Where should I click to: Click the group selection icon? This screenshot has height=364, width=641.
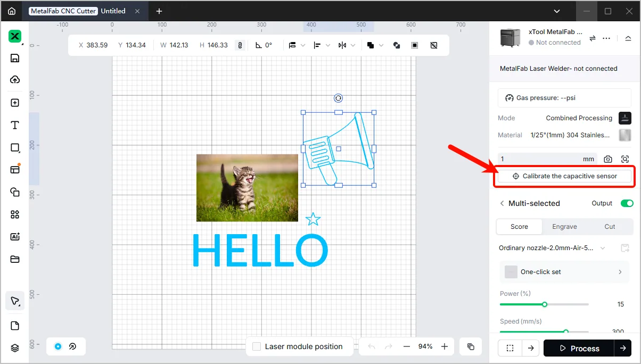[x=415, y=45]
